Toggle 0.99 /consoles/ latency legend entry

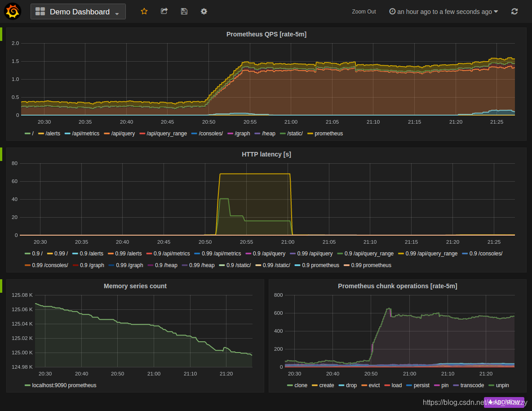point(46,265)
